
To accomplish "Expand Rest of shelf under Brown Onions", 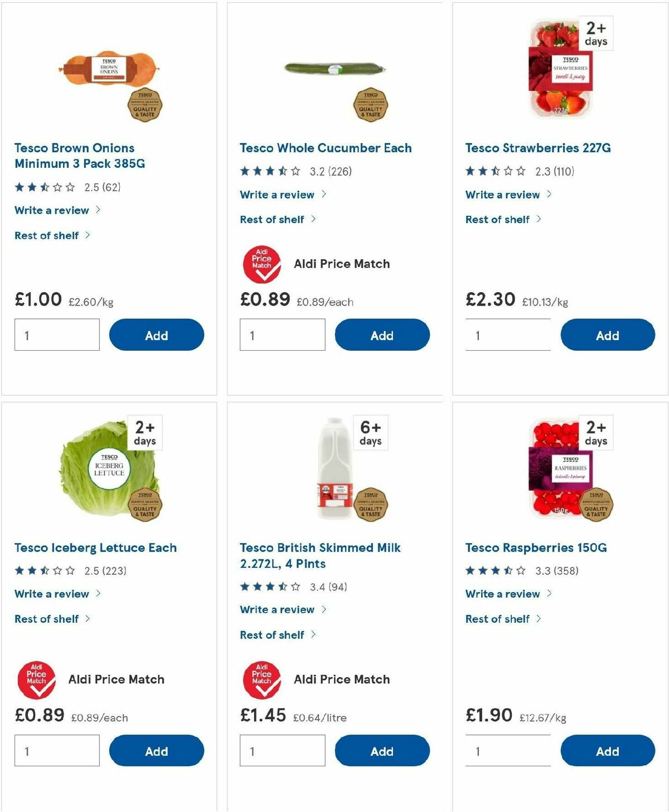I will [x=46, y=235].
